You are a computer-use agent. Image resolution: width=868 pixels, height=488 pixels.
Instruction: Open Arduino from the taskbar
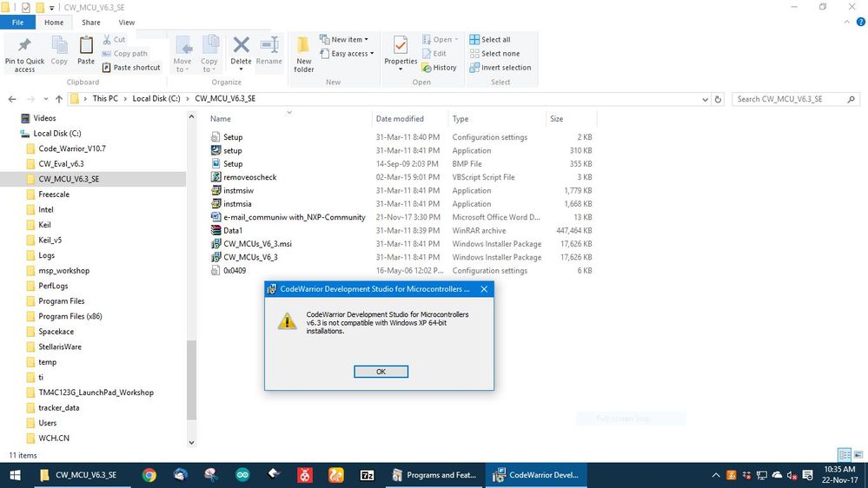click(x=242, y=475)
